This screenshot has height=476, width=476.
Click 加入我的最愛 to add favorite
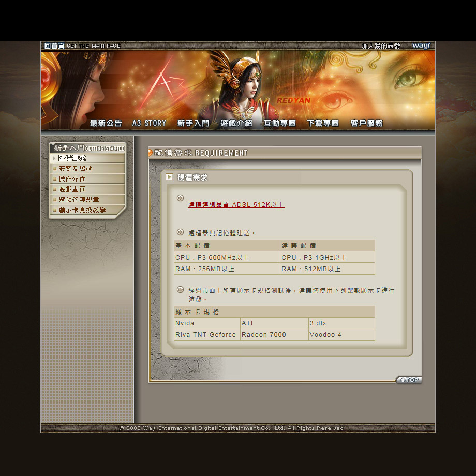coord(381,46)
